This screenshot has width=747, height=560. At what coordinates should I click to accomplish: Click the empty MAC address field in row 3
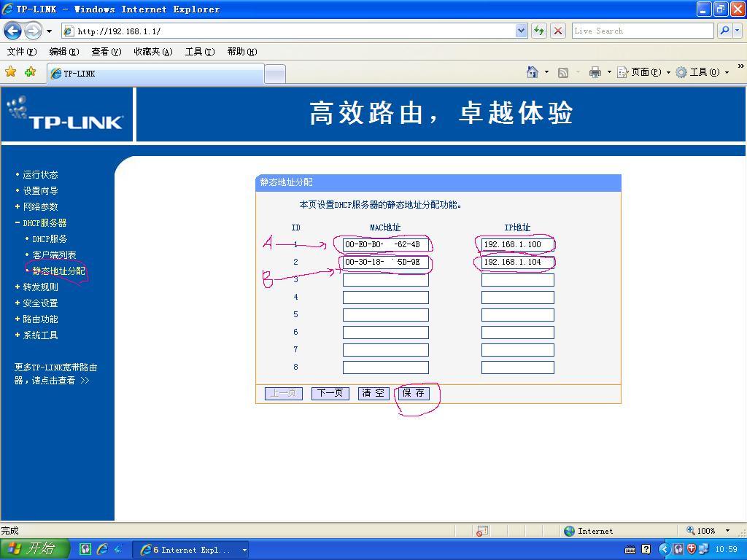(385, 280)
